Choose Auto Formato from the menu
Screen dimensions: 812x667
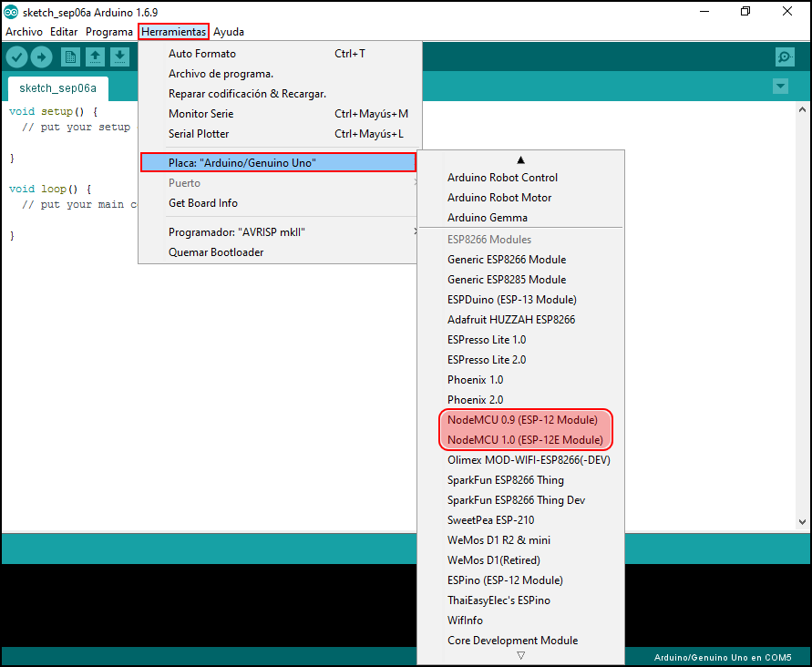(x=280, y=54)
